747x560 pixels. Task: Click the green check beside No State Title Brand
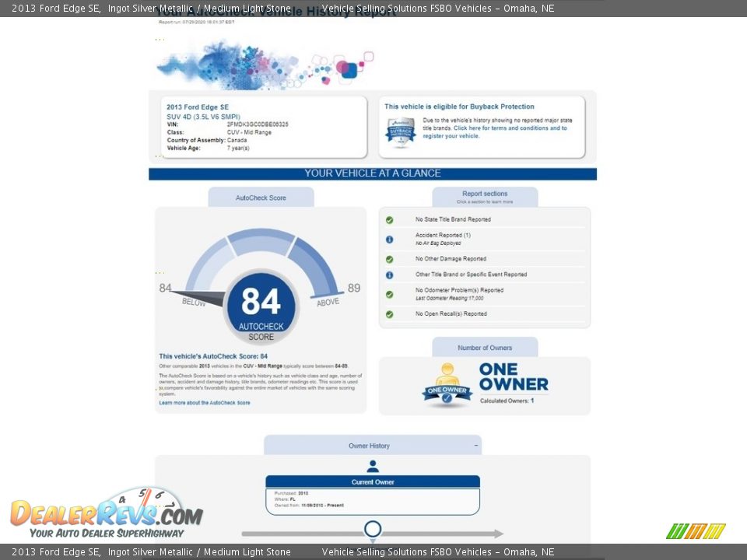(x=389, y=219)
